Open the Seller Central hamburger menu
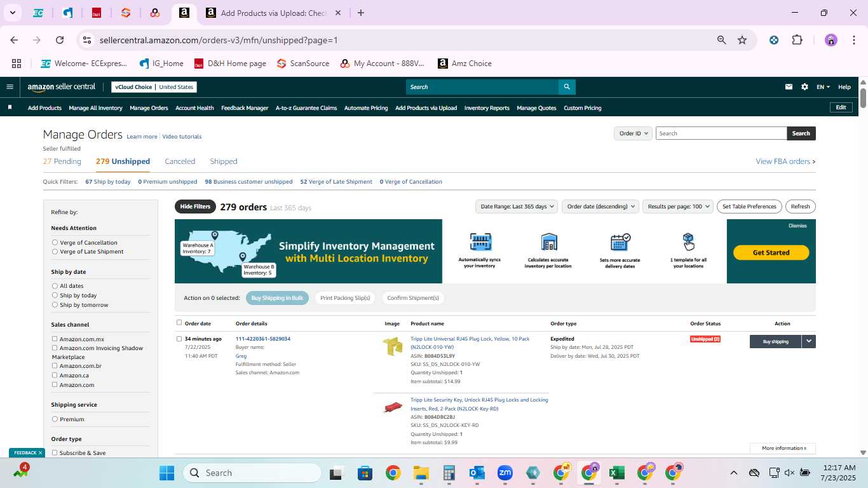868x488 pixels. (10, 87)
